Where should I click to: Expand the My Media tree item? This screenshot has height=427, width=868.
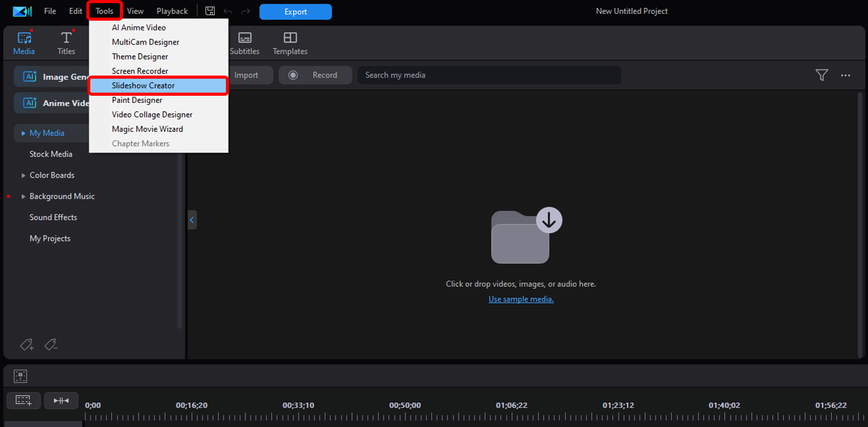pyautogui.click(x=23, y=133)
